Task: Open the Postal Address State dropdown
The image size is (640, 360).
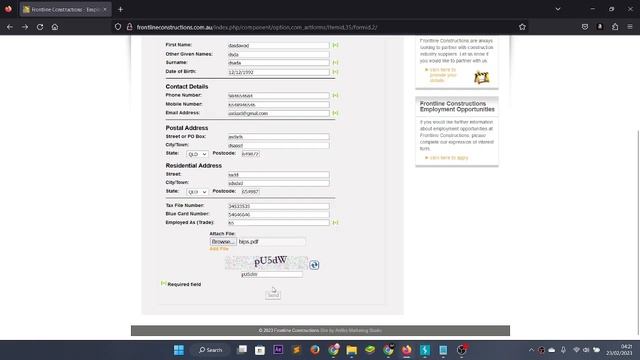Action: click(197, 154)
